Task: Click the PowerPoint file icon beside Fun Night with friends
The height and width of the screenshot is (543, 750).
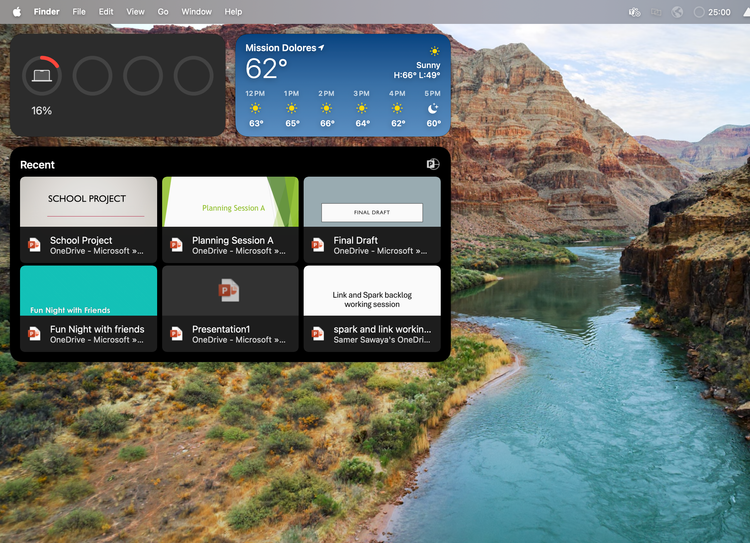Action: click(34, 334)
